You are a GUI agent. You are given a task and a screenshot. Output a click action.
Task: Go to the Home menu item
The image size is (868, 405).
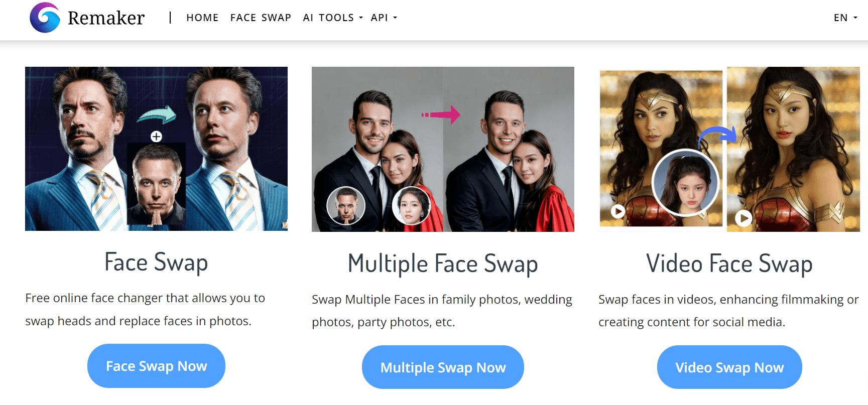202,18
